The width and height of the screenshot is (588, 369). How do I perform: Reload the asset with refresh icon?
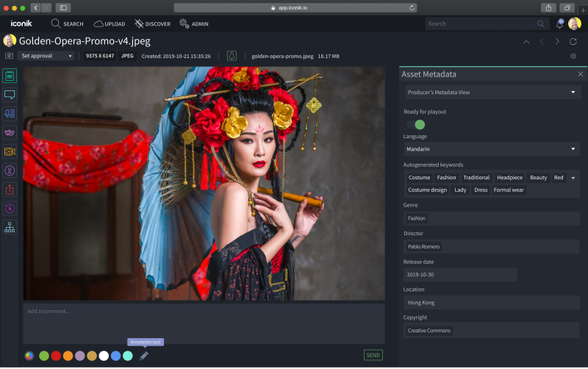[573, 42]
